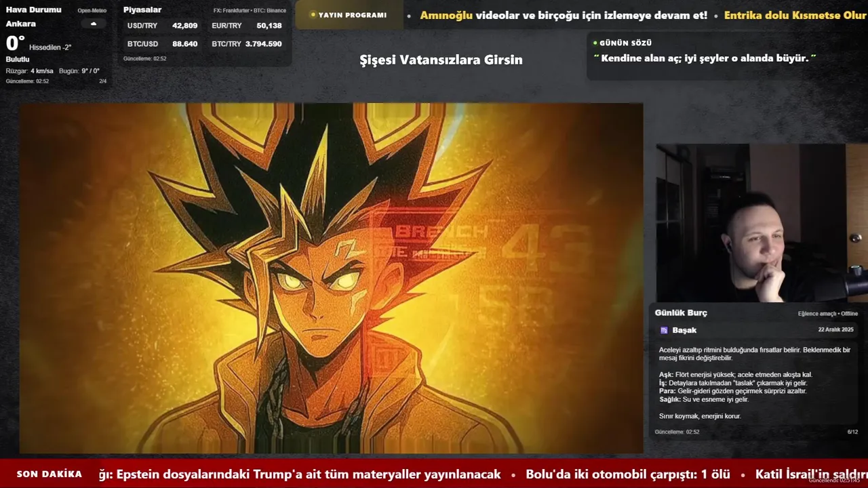Click the yellow dot before YAYIN PROGRAMI
Viewport: 868px width, 488px height.
coord(313,15)
